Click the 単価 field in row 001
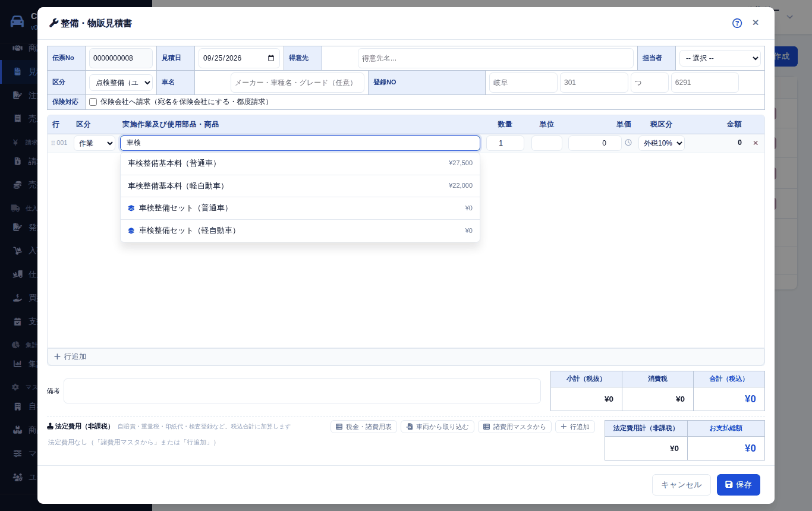The width and height of the screenshot is (812, 511). click(595, 143)
